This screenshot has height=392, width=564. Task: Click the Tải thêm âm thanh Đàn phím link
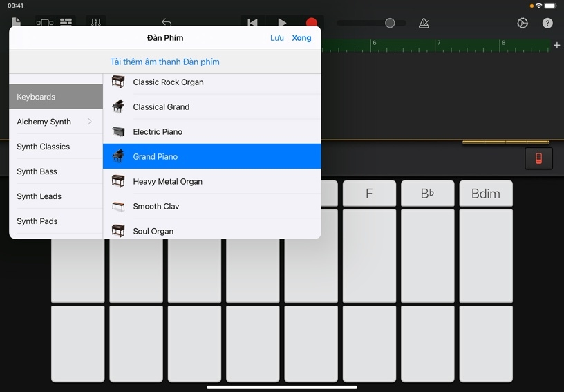(x=165, y=62)
